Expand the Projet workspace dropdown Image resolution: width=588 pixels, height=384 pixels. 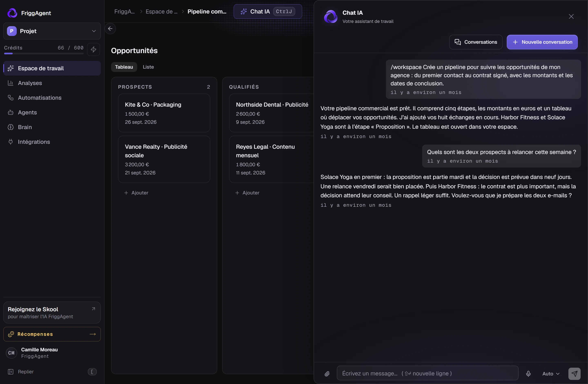(x=52, y=31)
